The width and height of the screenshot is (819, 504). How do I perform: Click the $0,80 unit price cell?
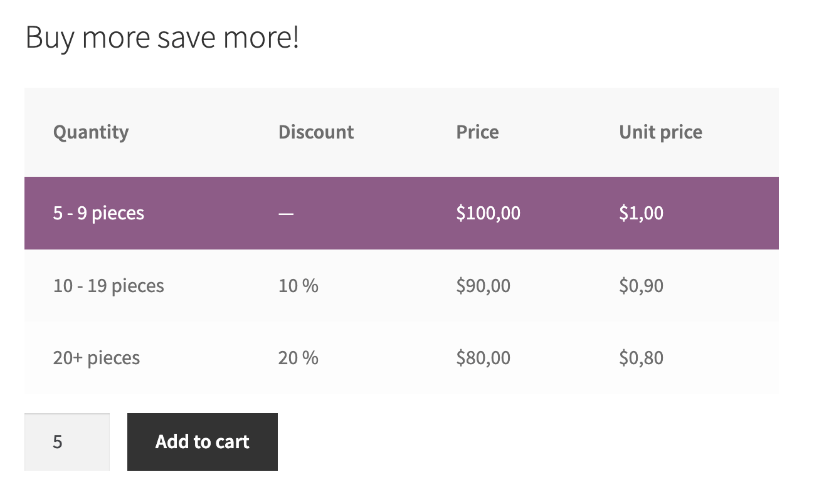(641, 357)
